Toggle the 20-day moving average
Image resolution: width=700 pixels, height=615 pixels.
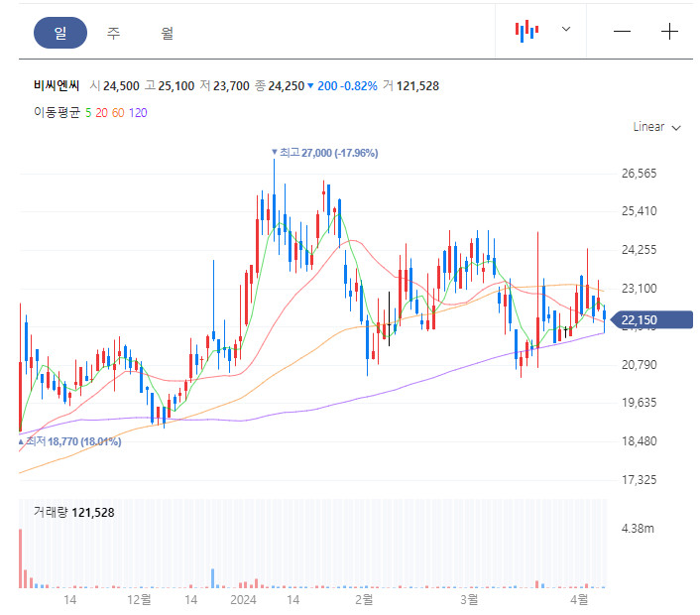[x=101, y=113]
